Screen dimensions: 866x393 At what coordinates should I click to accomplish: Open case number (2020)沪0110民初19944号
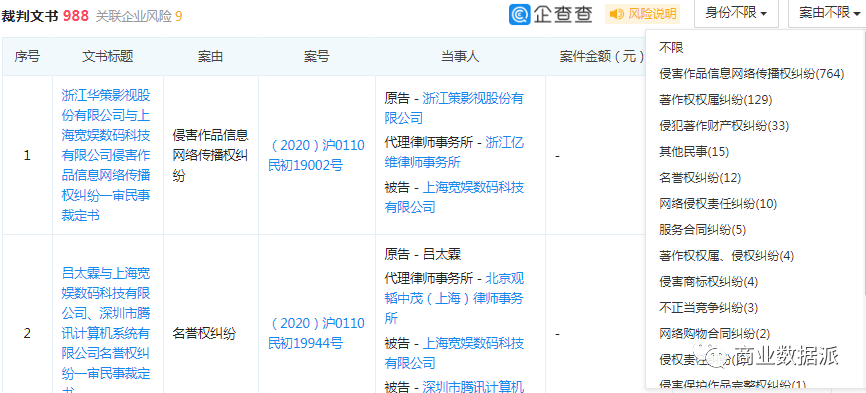click(316, 333)
